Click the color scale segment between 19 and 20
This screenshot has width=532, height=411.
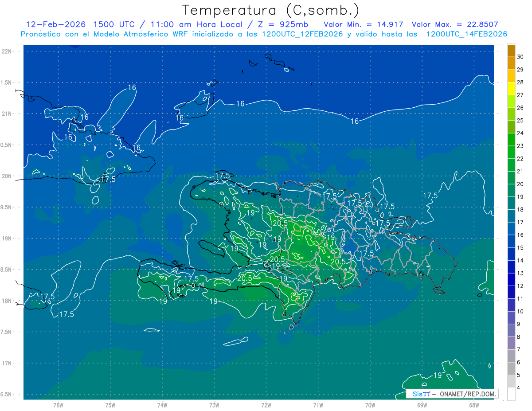[x=511, y=191]
